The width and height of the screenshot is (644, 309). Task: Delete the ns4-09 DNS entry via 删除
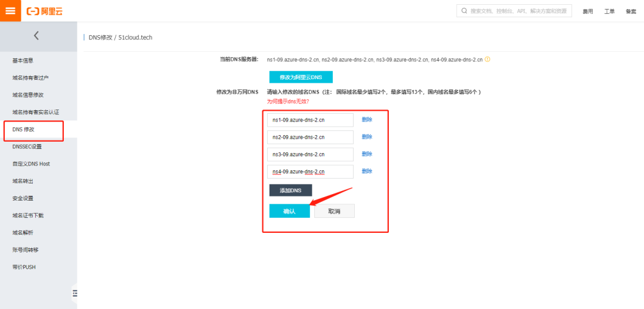click(367, 171)
